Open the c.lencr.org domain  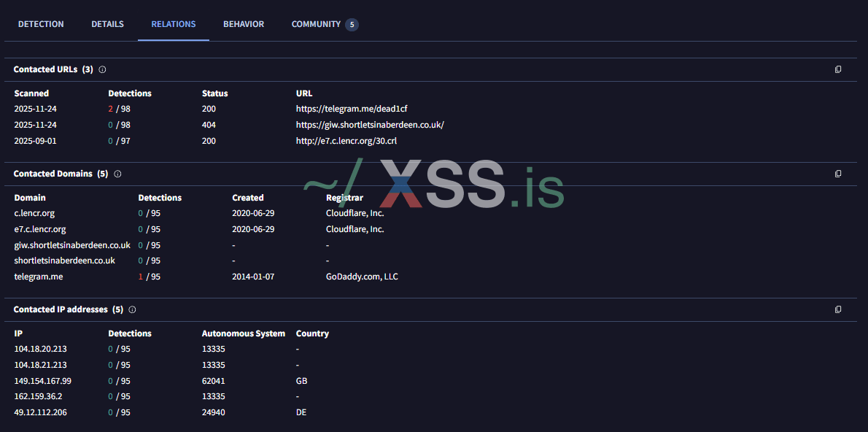pos(34,213)
